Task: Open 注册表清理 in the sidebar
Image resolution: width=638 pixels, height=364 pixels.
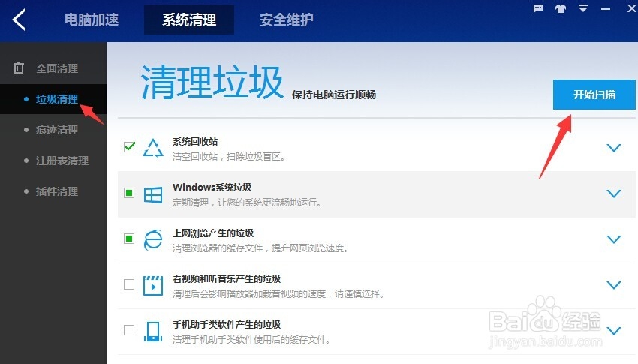Action: 62,161
